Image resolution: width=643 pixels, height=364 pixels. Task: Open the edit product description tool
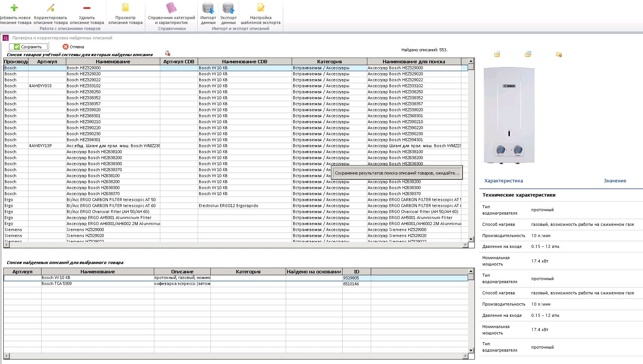tap(51, 7)
